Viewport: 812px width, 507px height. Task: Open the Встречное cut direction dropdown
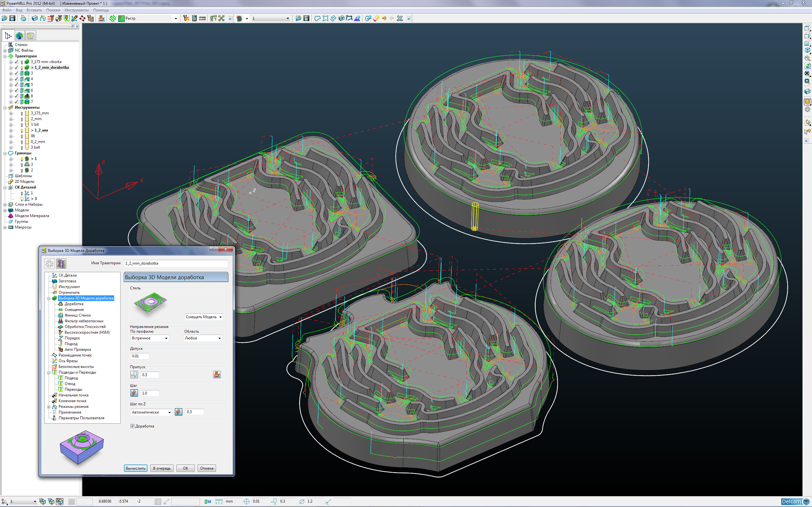(149, 338)
